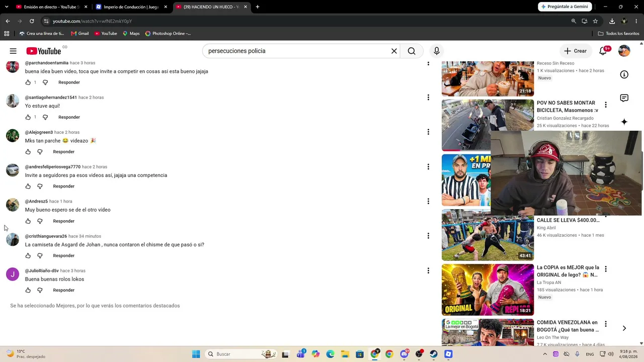Open options menu for @santiagohernandez1541 comment
This screenshot has width=644, height=362.
(x=428, y=97)
